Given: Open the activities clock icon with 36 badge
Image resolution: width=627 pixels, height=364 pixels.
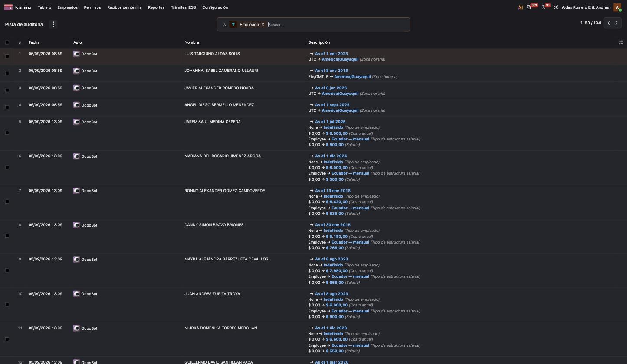Looking at the screenshot, I should (543, 7).
